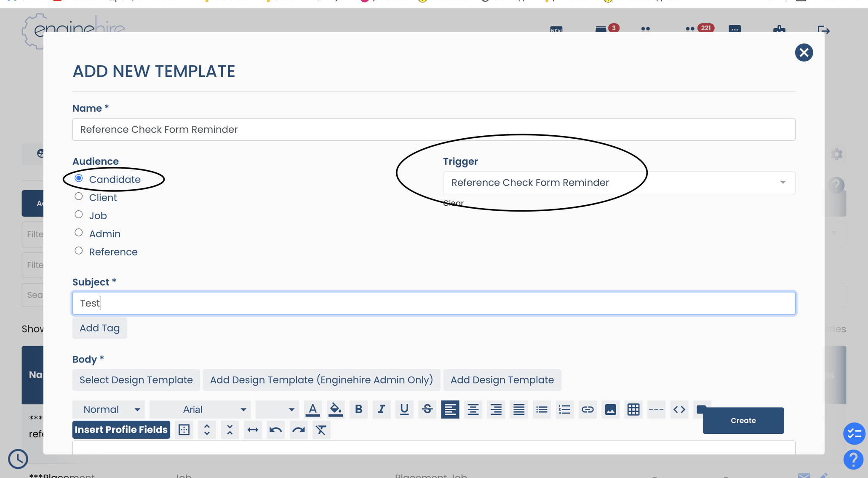Clear text formatting with the eraser icon
Viewport: 868px width, 478px height.
[321, 430]
